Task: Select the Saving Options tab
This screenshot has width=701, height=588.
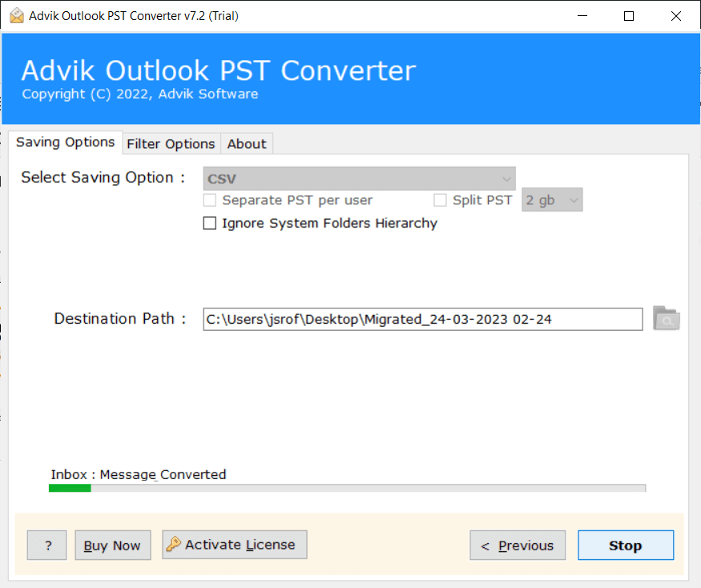Action: point(65,142)
